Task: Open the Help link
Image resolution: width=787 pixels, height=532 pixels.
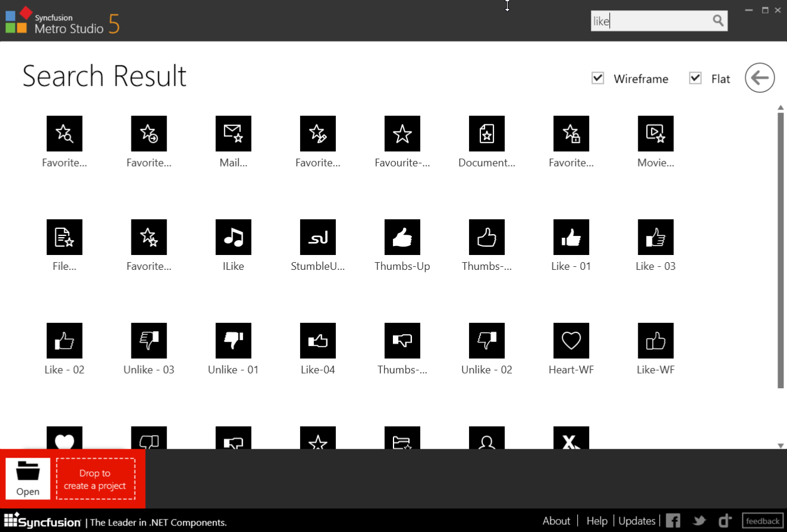Action: click(597, 521)
